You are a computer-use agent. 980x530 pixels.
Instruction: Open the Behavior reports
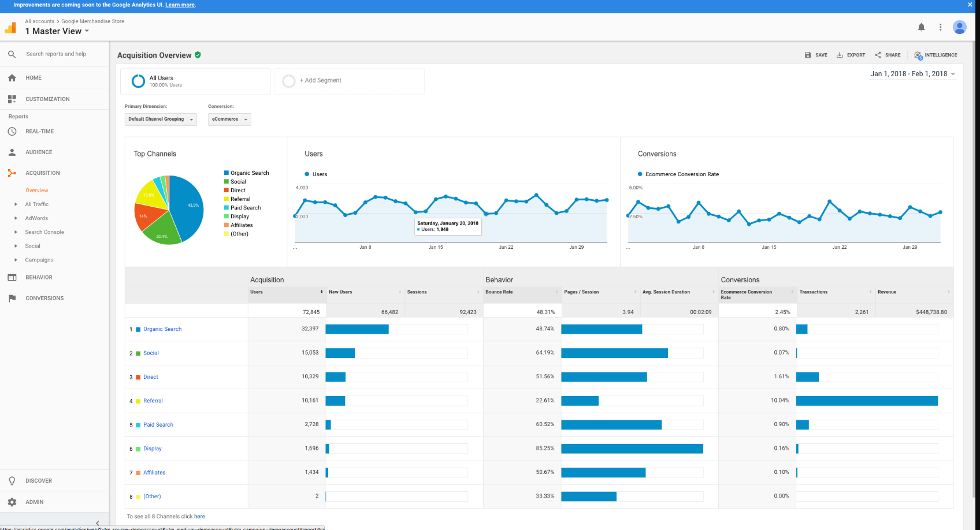pos(39,278)
